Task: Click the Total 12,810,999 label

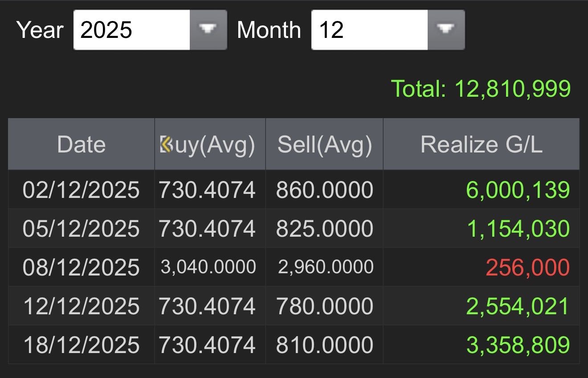Action: [x=481, y=88]
